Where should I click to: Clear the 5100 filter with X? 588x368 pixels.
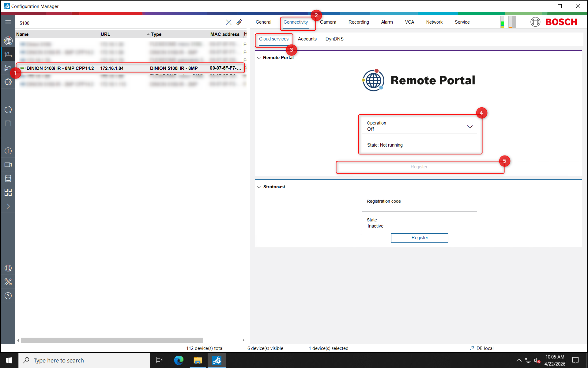(228, 22)
